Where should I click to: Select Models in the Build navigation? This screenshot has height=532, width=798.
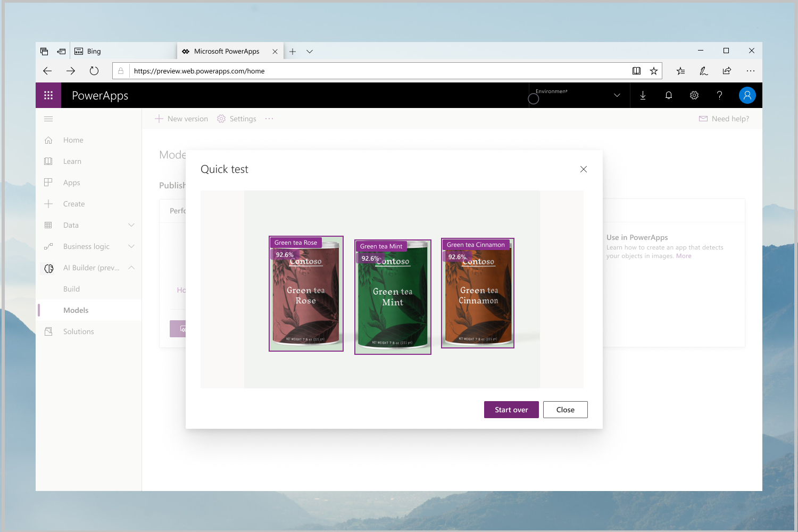click(x=76, y=310)
